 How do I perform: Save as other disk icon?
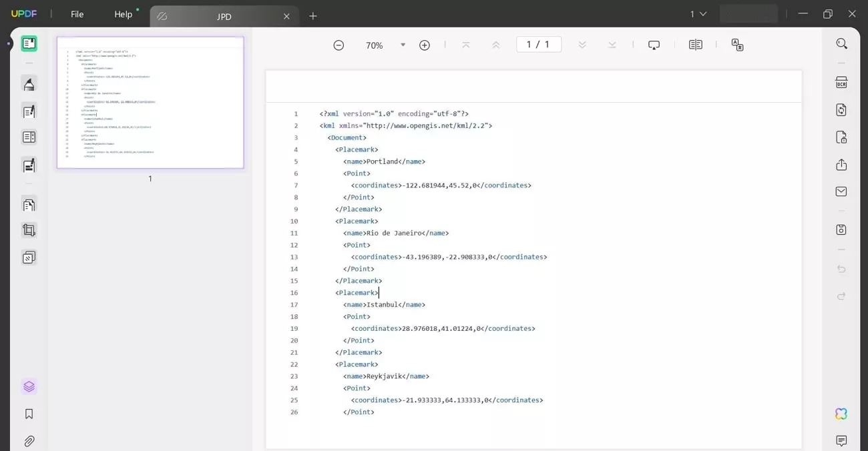click(841, 230)
